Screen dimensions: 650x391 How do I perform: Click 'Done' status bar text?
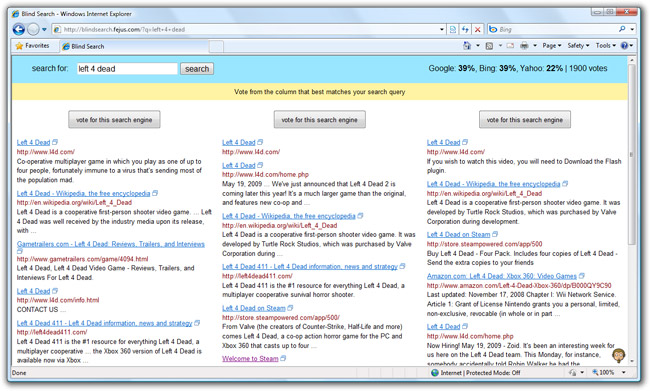point(19,373)
